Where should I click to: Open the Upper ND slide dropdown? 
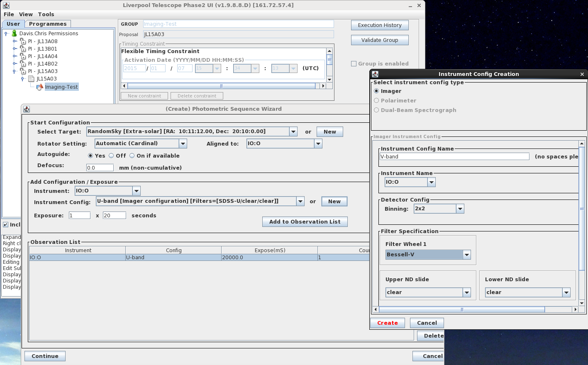[x=467, y=292]
